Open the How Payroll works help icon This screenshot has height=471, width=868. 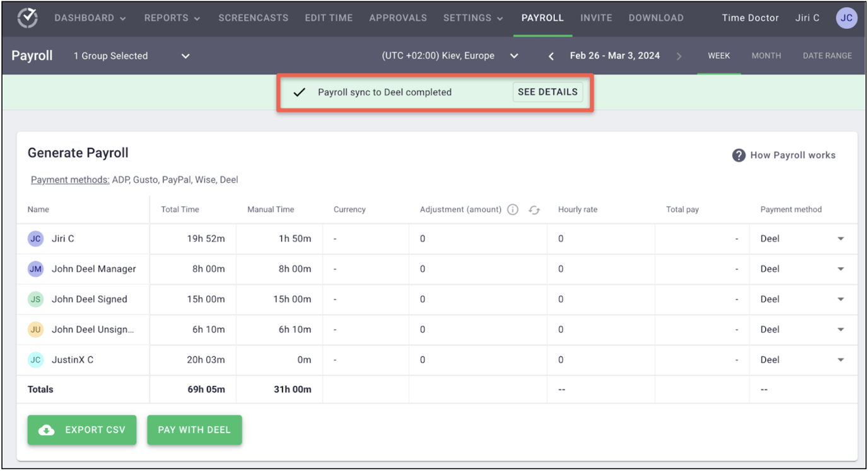(x=738, y=155)
